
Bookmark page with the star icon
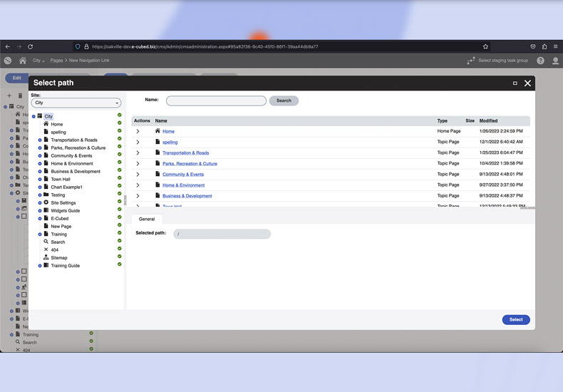click(x=485, y=46)
